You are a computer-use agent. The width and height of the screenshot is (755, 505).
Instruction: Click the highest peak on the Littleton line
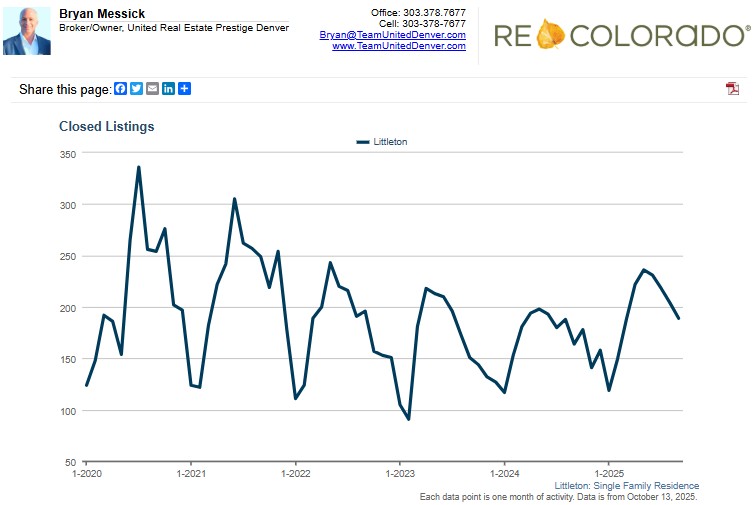click(139, 167)
